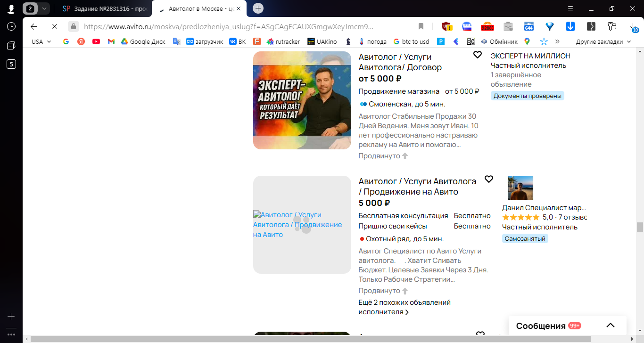Viewport: 644px width, 343px height.
Task: Click the plus icon in the left sidebar
Action: (11, 316)
